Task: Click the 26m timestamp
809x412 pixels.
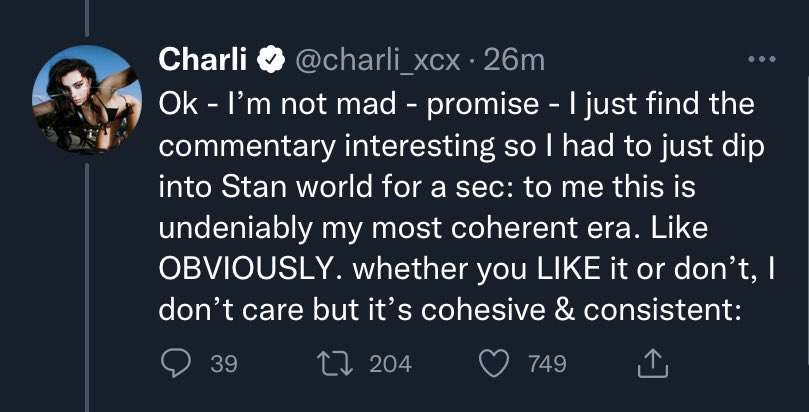Action: 514,61
